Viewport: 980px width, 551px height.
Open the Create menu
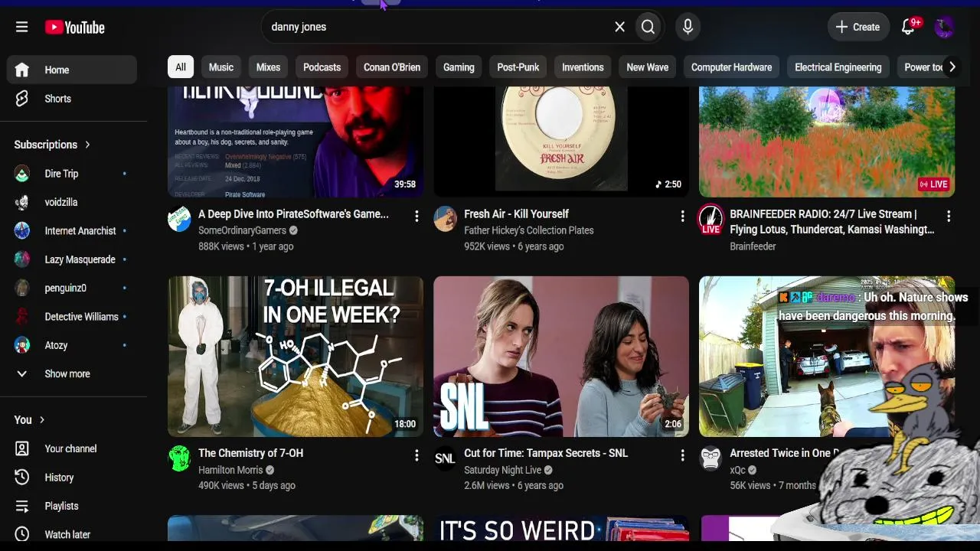tap(858, 27)
